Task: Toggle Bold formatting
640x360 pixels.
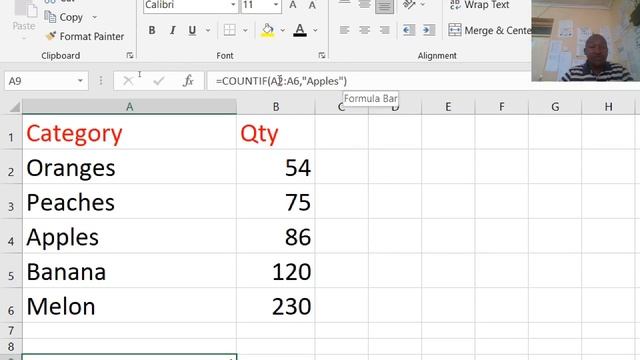Action: click(x=152, y=30)
